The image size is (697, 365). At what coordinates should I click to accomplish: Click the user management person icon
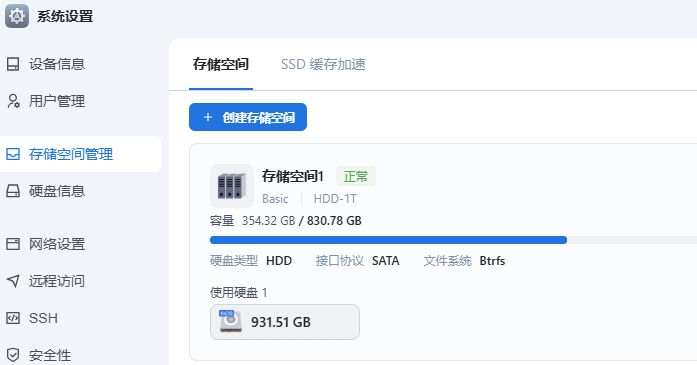[13, 101]
